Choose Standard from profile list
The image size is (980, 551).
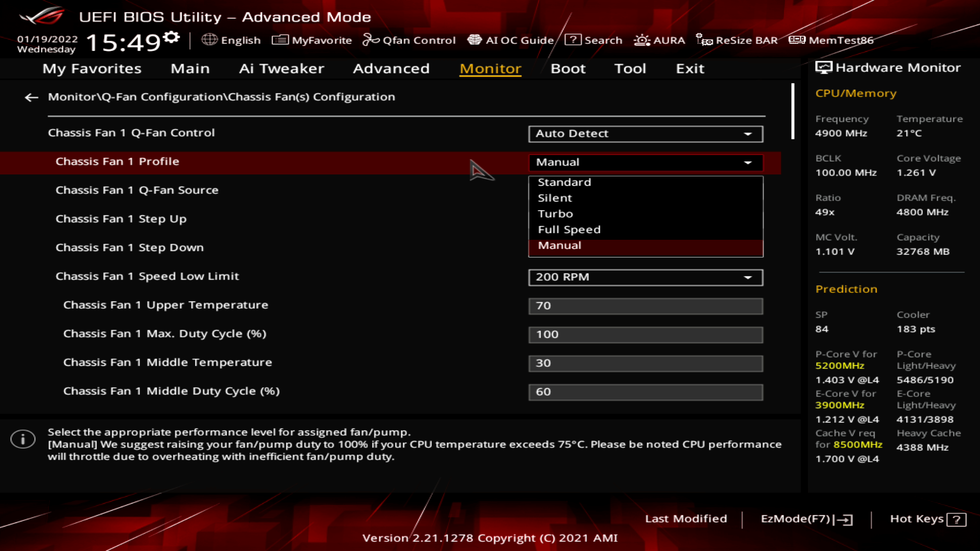pos(646,182)
